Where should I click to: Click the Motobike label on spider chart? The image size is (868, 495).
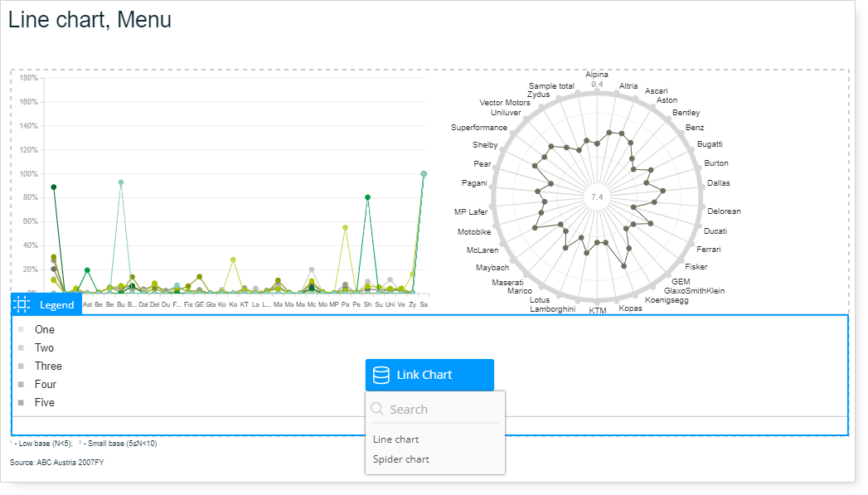(474, 232)
